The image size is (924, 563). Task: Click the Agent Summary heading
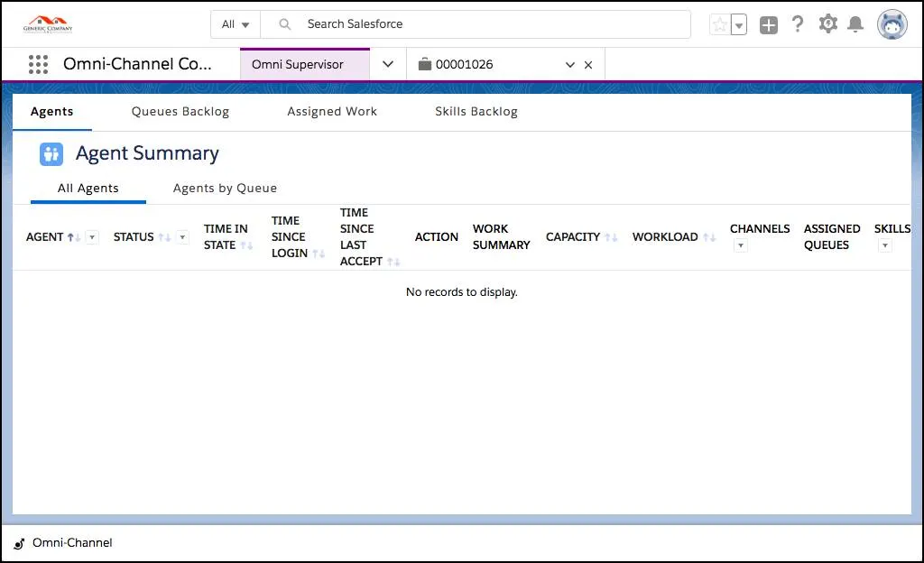point(147,153)
